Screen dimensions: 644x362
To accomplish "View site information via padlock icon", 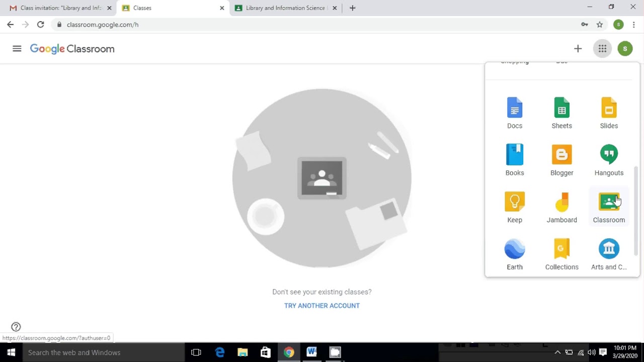I will click(59, 25).
